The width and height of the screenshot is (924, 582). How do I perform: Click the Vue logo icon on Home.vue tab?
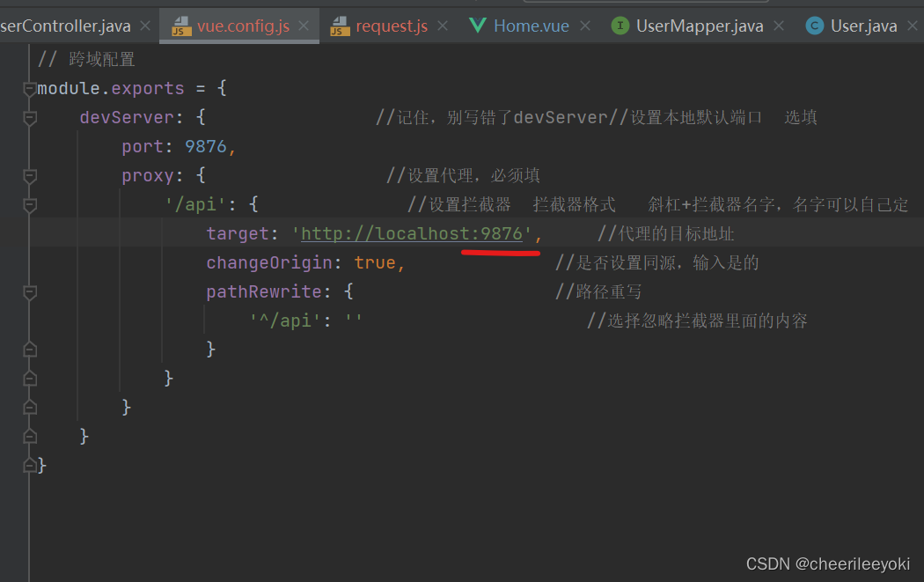coord(477,26)
